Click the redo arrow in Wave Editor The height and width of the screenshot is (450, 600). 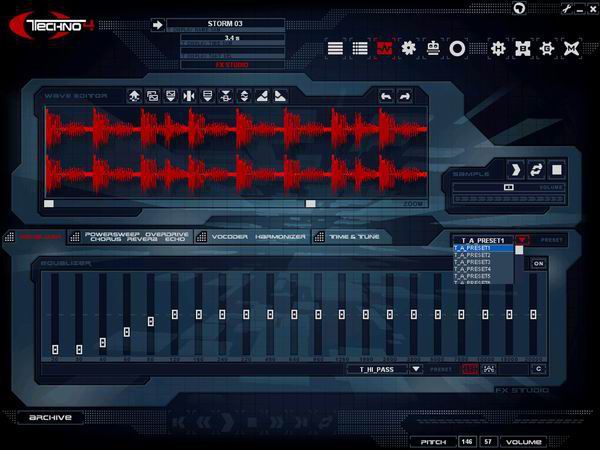pos(405,96)
